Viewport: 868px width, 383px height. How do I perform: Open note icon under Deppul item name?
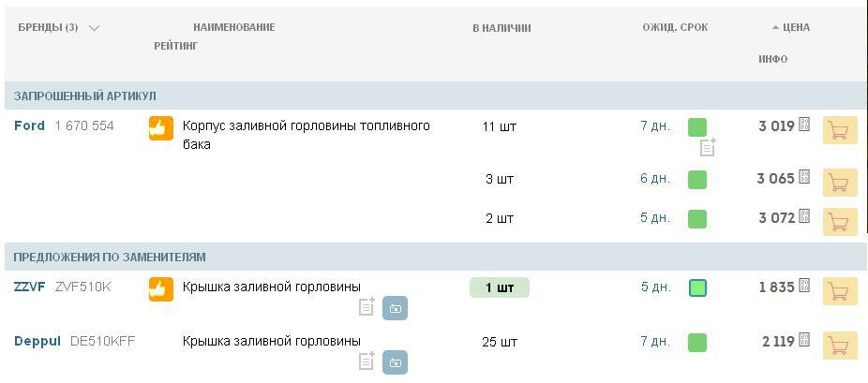367,361
